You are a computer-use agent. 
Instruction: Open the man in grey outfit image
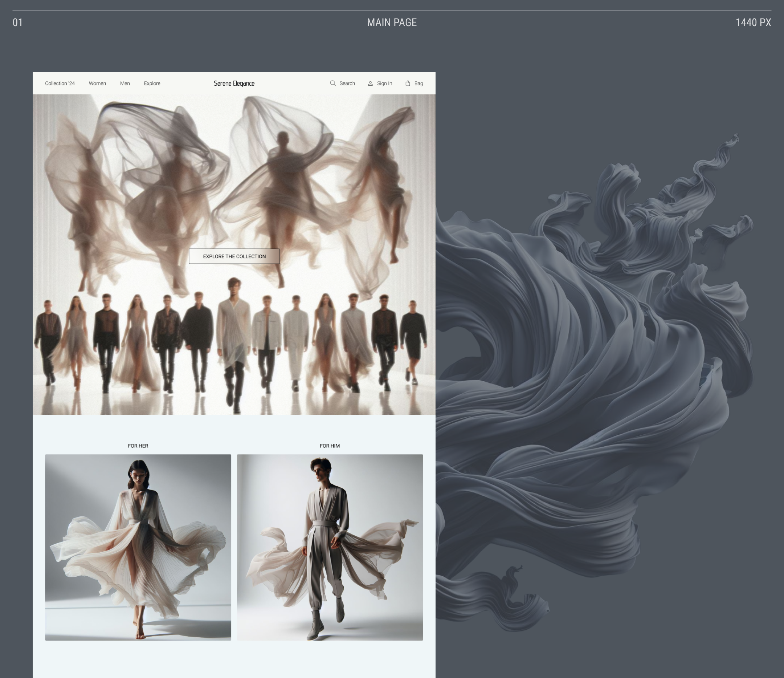[330, 547]
